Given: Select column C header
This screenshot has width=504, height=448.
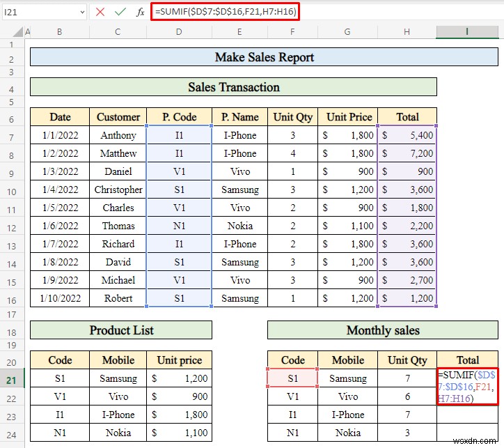Looking at the screenshot, I should coord(118,32).
